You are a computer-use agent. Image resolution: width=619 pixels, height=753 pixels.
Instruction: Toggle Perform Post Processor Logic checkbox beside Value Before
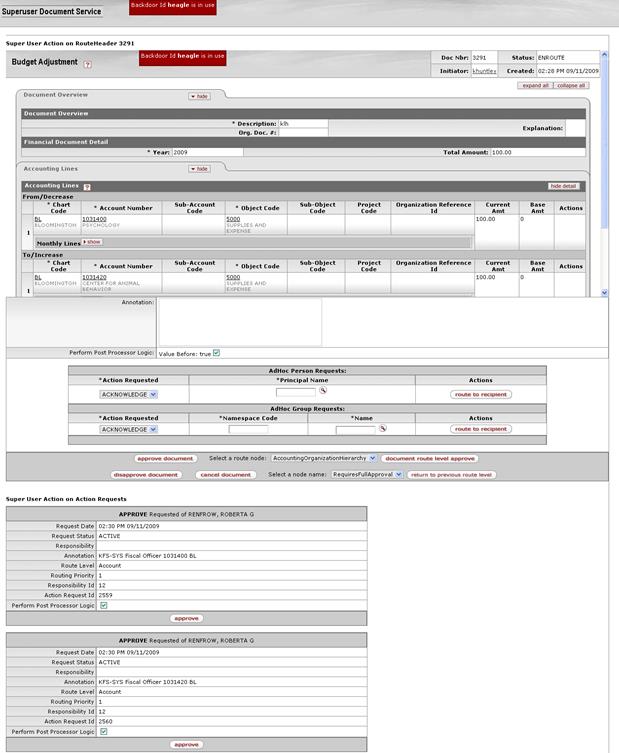217,353
